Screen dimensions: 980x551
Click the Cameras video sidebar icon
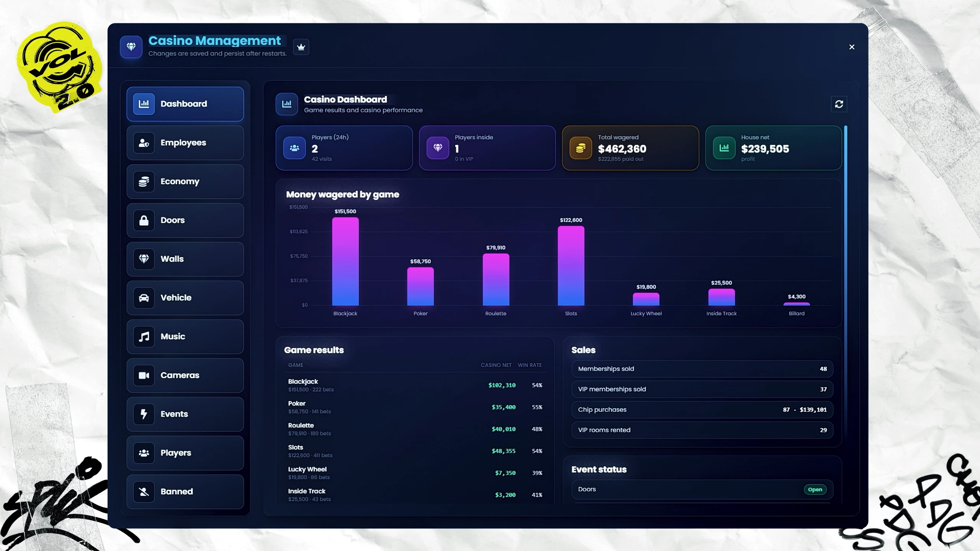pos(144,375)
